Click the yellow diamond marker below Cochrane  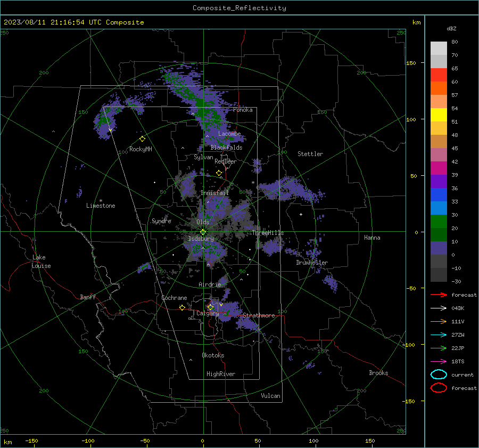coord(182,307)
